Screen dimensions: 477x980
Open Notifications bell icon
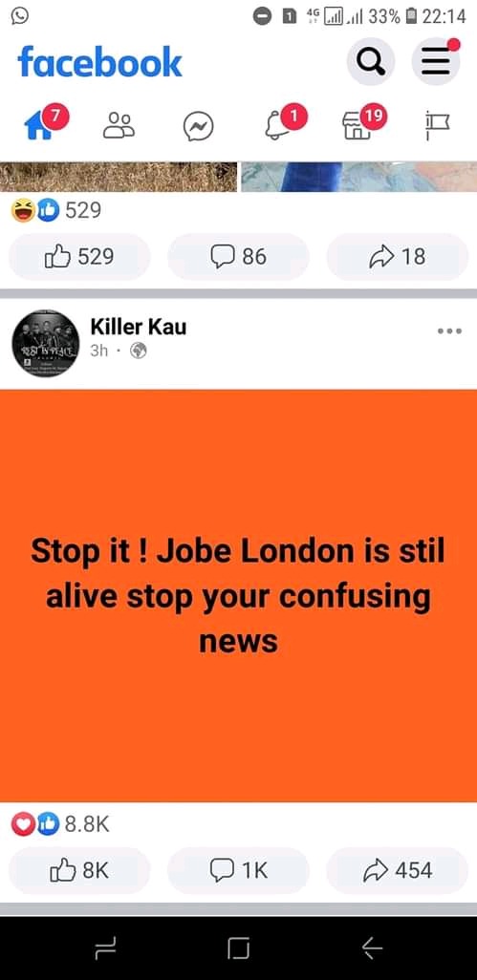pyautogui.click(x=277, y=126)
